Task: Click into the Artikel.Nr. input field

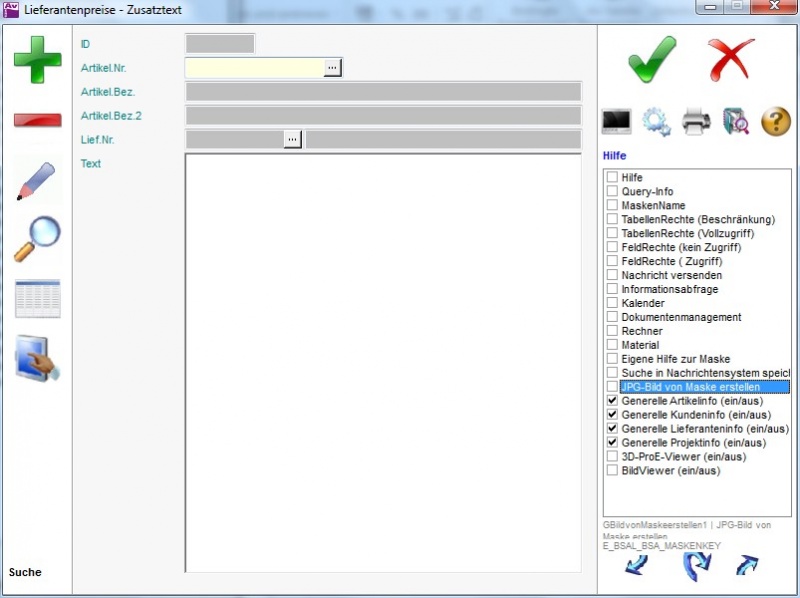Action: 254,67
